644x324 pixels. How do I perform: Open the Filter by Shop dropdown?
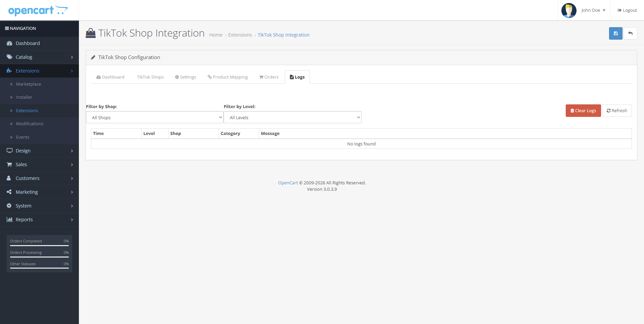(x=155, y=118)
